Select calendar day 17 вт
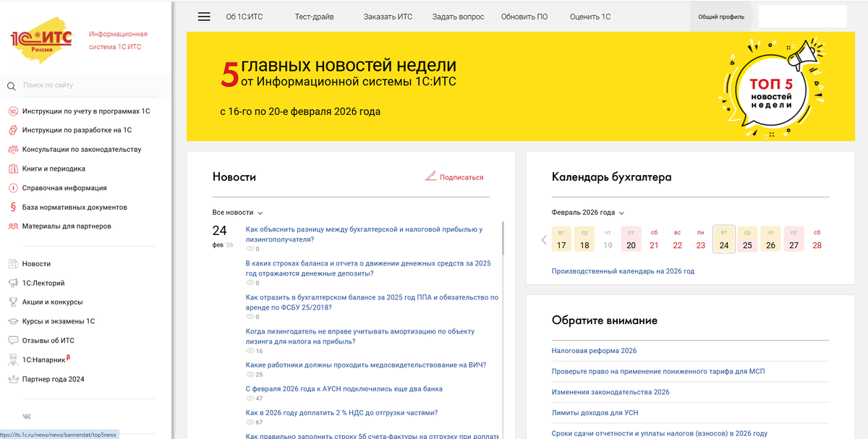 coord(561,240)
